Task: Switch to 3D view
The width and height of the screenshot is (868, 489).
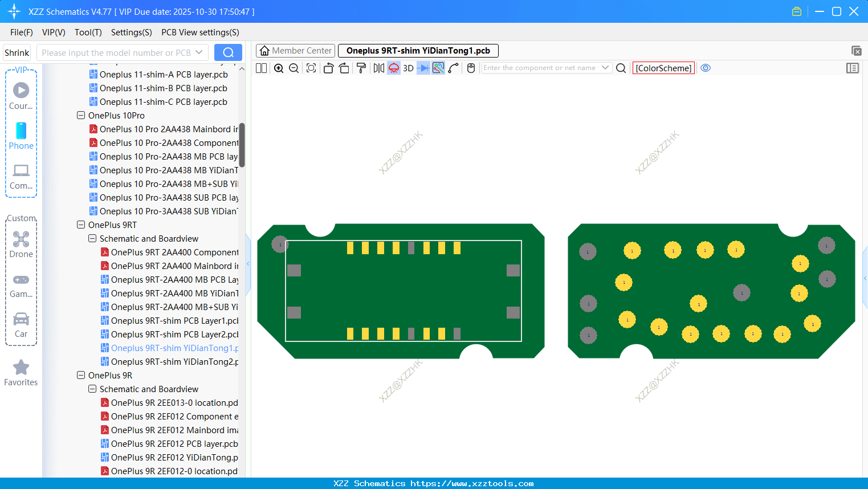Action: click(408, 68)
